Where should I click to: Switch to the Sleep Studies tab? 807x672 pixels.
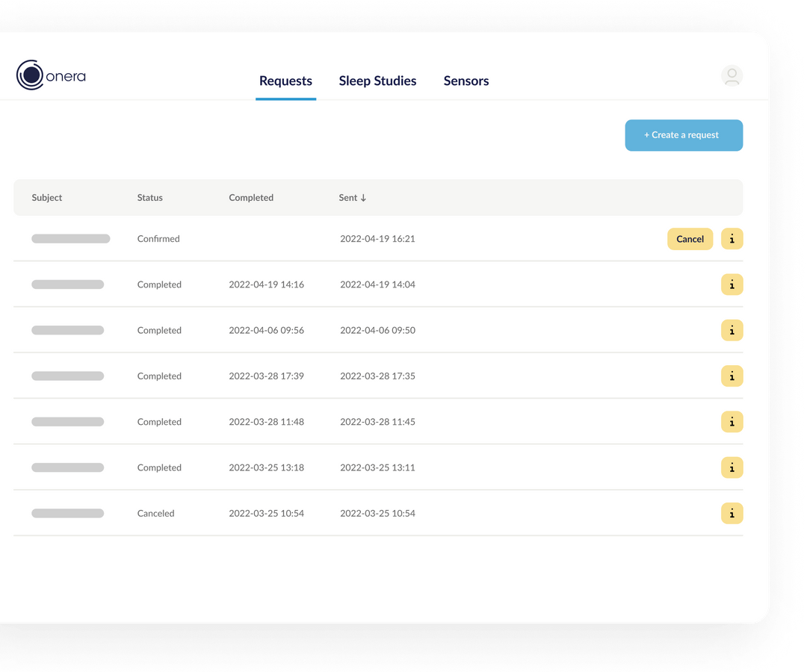click(x=377, y=81)
